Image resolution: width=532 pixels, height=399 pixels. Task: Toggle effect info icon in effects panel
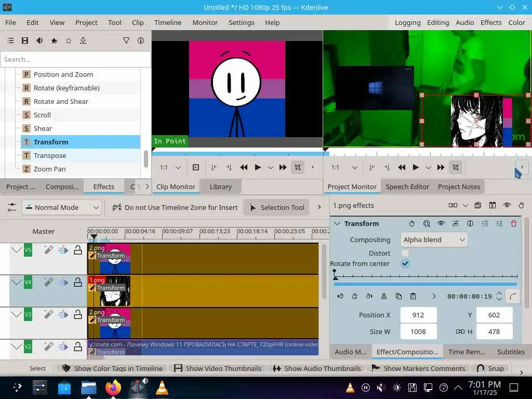(141, 41)
